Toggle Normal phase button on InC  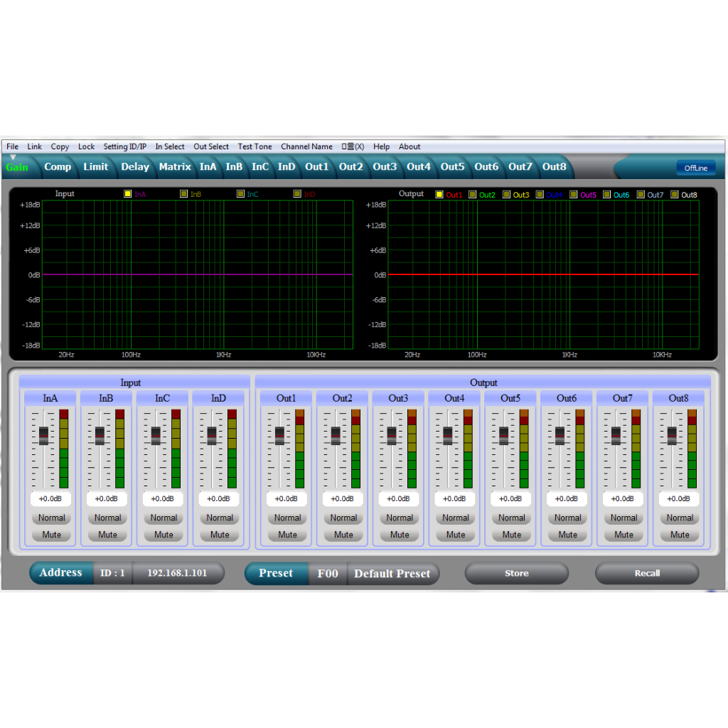tap(164, 518)
